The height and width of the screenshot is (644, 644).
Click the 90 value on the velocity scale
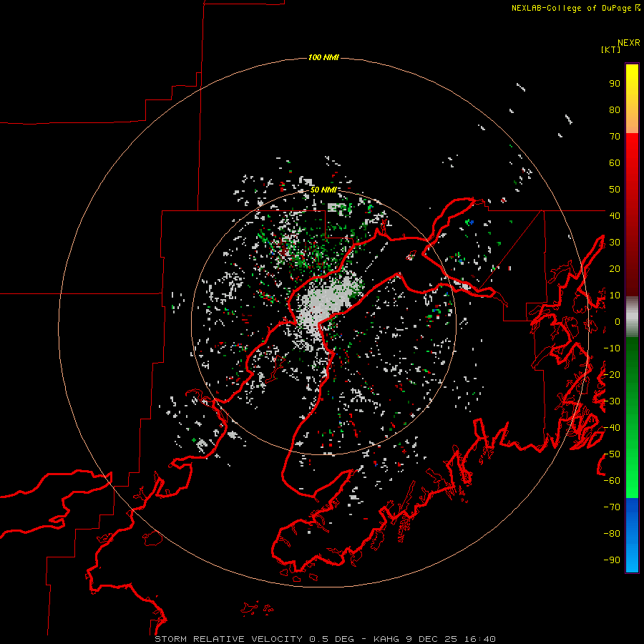coord(615,84)
